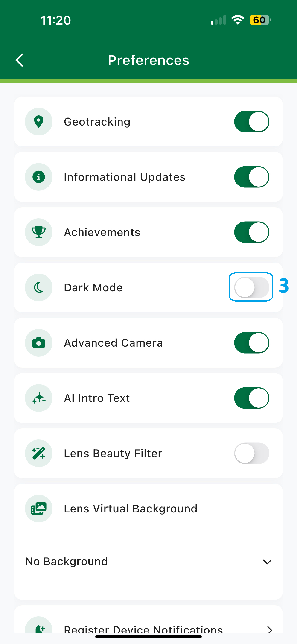Expand the virtual background chevron arrow

[x=267, y=562]
